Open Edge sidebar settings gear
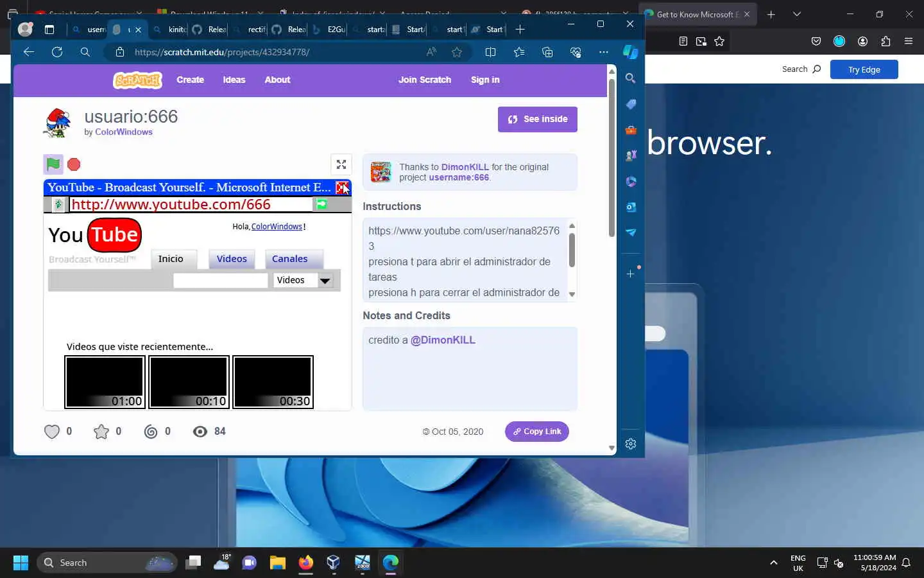The image size is (924, 578). tap(631, 444)
